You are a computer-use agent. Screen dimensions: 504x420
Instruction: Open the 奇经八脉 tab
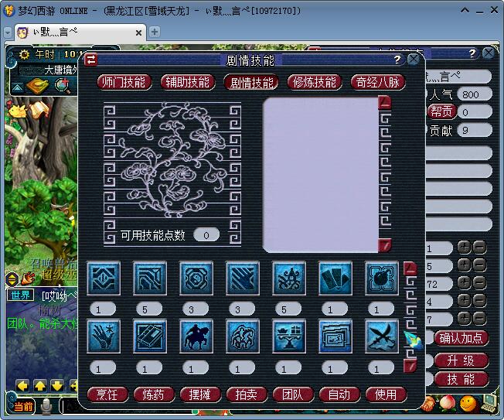pos(378,82)
